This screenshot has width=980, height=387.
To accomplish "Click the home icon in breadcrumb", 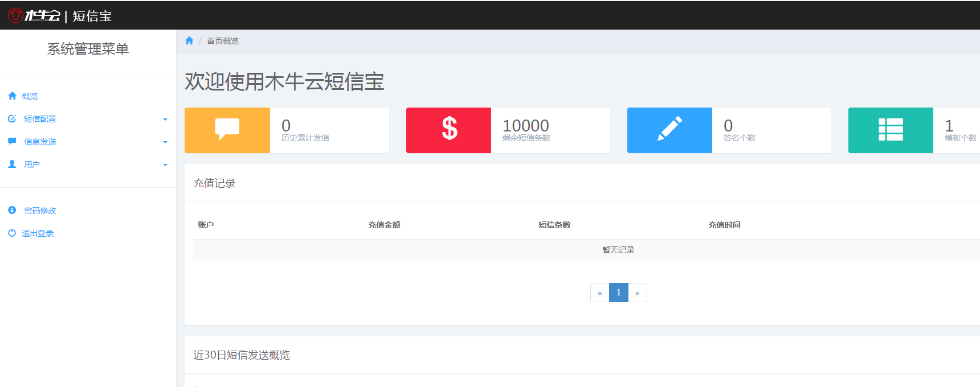I will 189,40.
